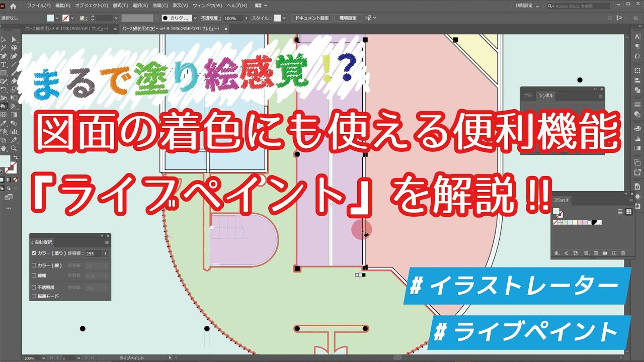
Task: Click the シンボル panel tab
Action: [x=546, y=96]
